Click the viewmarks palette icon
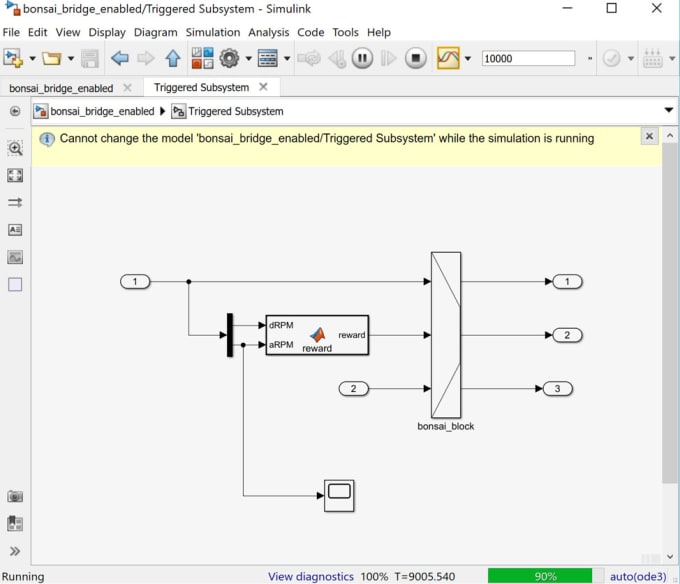 (15, 523)
